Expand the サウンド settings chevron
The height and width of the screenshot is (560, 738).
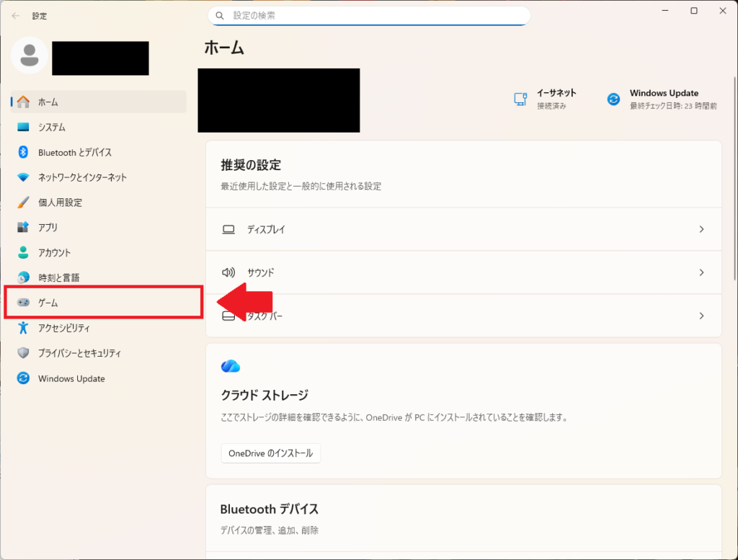(701, 272)
